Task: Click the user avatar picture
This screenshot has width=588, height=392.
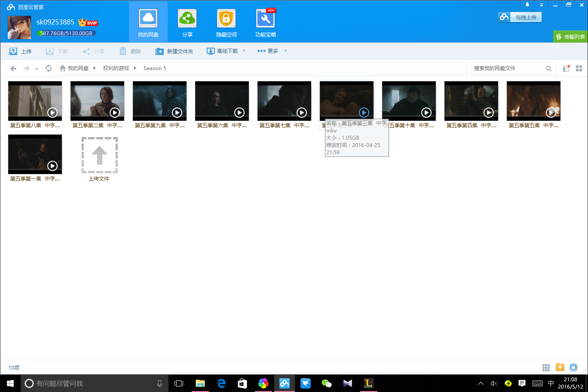Action: pyautogui.click(x=20, y=27)
